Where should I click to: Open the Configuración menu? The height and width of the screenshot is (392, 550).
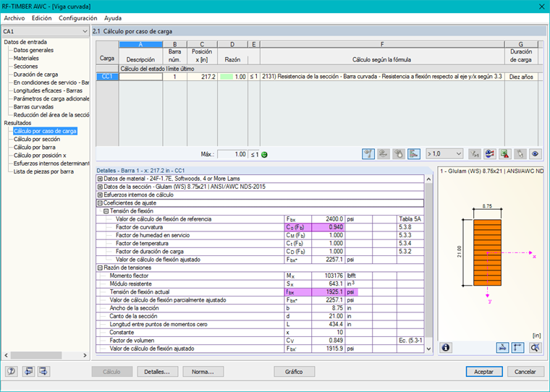coord(78,17)
